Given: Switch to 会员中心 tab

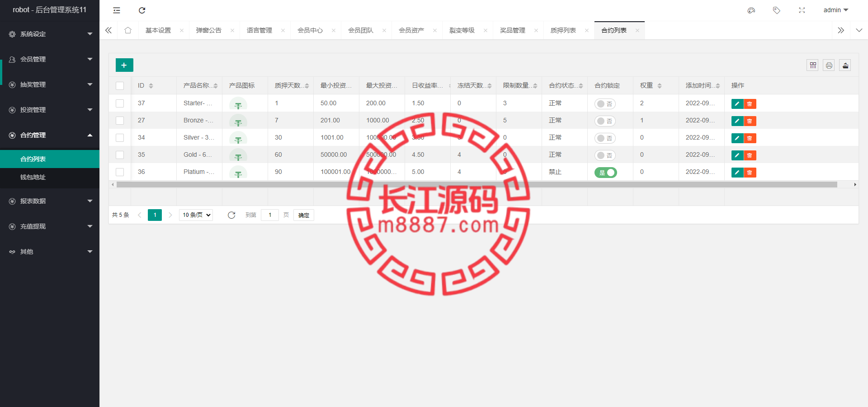Looking at the screenshot, I should coord(310,30).
